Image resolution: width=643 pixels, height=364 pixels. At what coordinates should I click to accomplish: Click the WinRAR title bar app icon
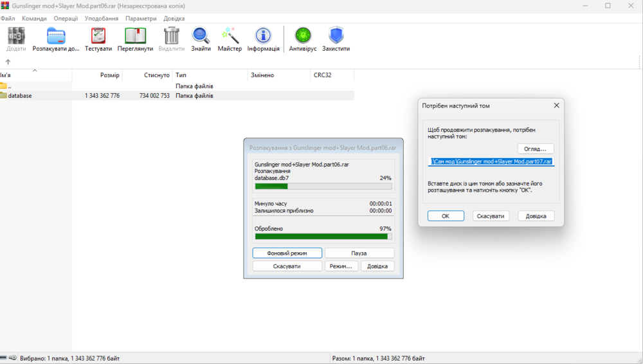[5, 6]
